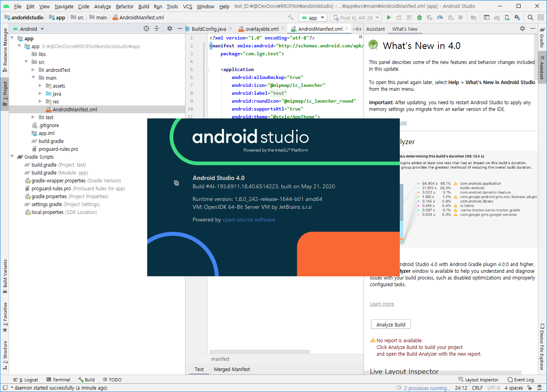Collapse the src folder node
This screenshot has height=392, width=547.
pyautogui.click(x=26, y=62)
